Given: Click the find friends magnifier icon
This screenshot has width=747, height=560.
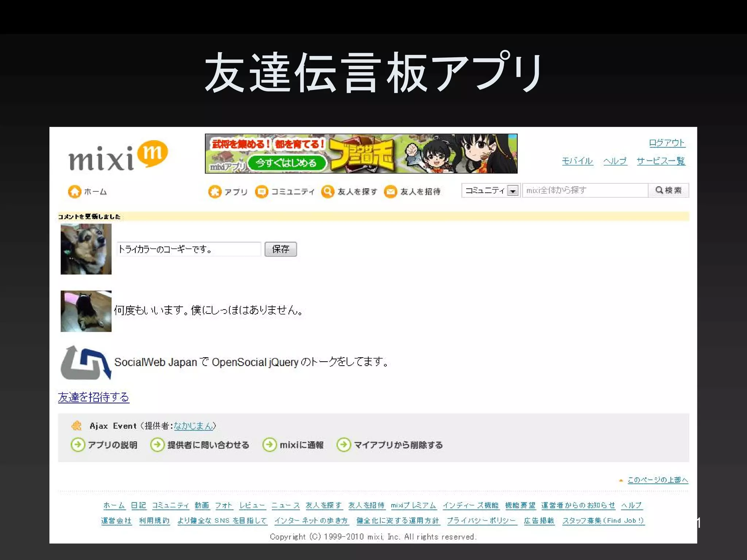Looking at the screenshot, I should (x=328, y=191).
